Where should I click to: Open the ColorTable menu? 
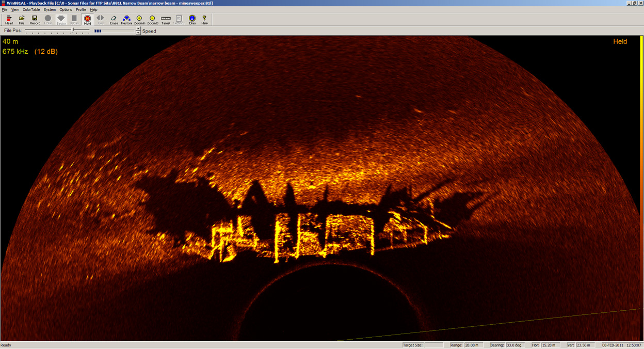(x=30, y=9)
